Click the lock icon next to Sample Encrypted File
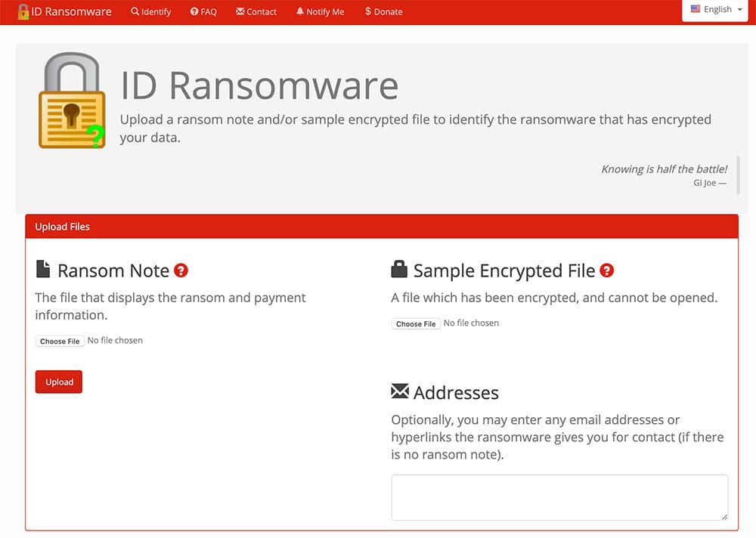The image size is (756, 538). coord(398,269)
